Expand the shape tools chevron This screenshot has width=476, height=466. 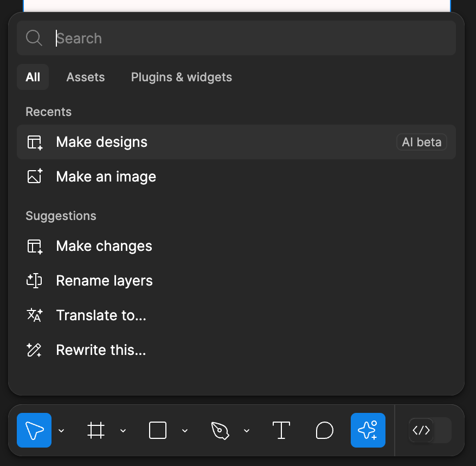pyautogui.click(x=185, y=430)
